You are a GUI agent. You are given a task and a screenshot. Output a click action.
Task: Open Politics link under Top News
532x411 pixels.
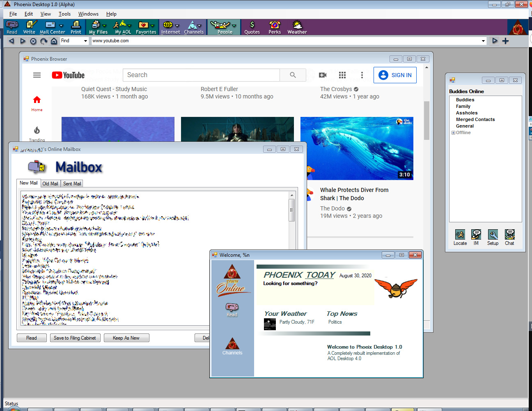pyautogui.click(x=335, y=322)
